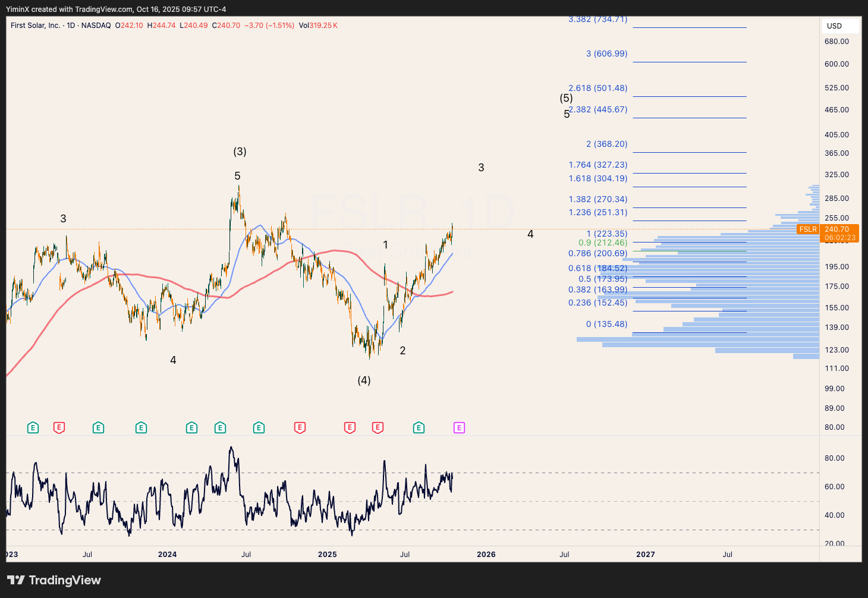Click the open value O242.10

[x=129, y=26]
